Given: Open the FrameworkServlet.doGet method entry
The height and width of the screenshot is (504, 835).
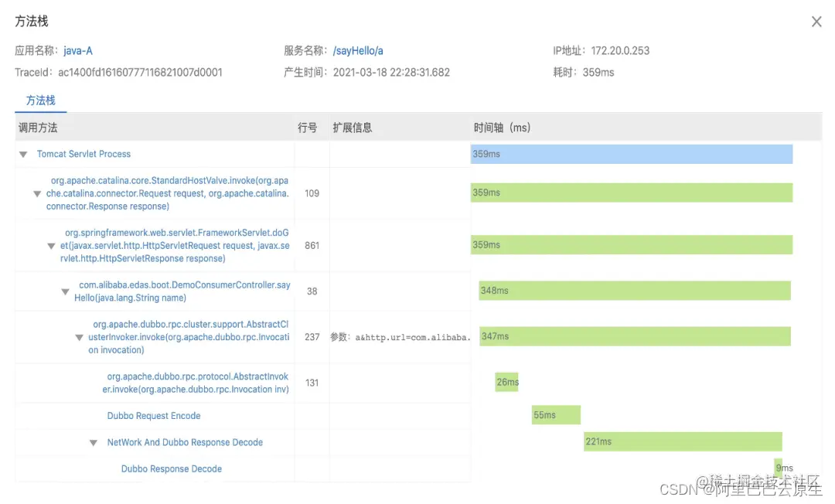Looking at the screenshot, I should pos(175,246).
